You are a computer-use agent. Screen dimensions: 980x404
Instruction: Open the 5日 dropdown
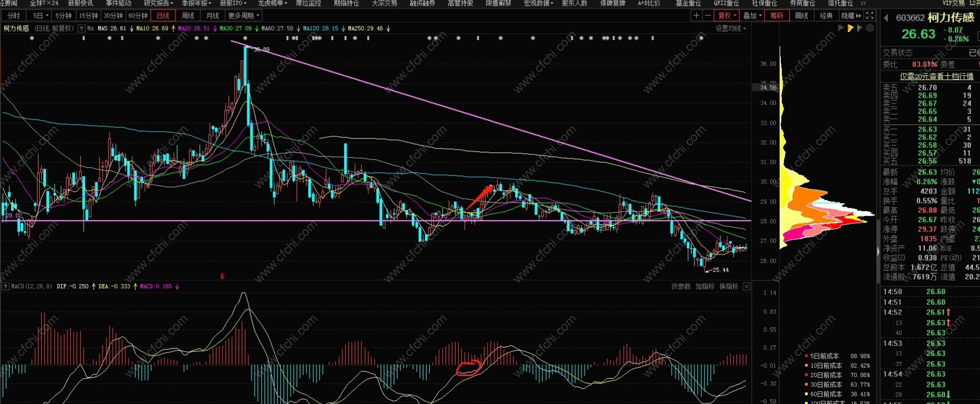pyautogui.click(x=40, y=16)
